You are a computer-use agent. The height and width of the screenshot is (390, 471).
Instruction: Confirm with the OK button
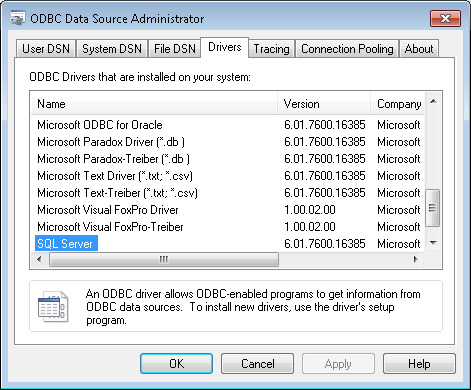coord(176,364)
